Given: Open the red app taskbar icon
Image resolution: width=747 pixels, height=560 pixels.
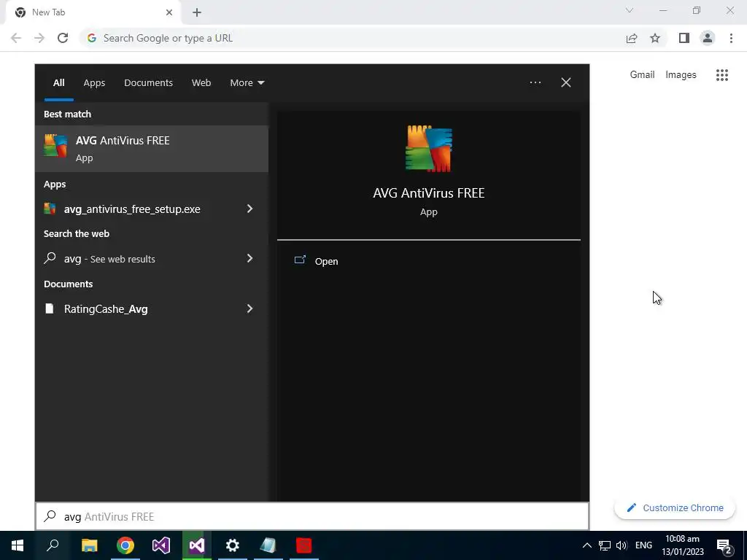Looking at the screenshot, I should point(304,545).
